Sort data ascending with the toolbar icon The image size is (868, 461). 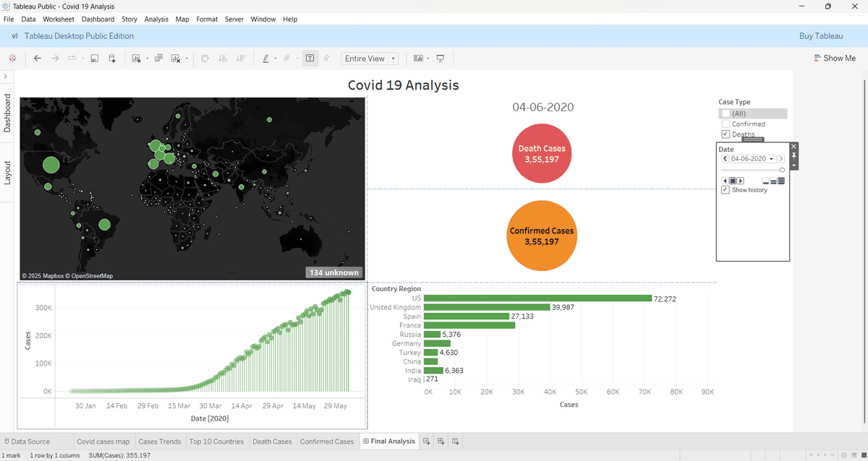pyautogui.click(x=224, y=58)
